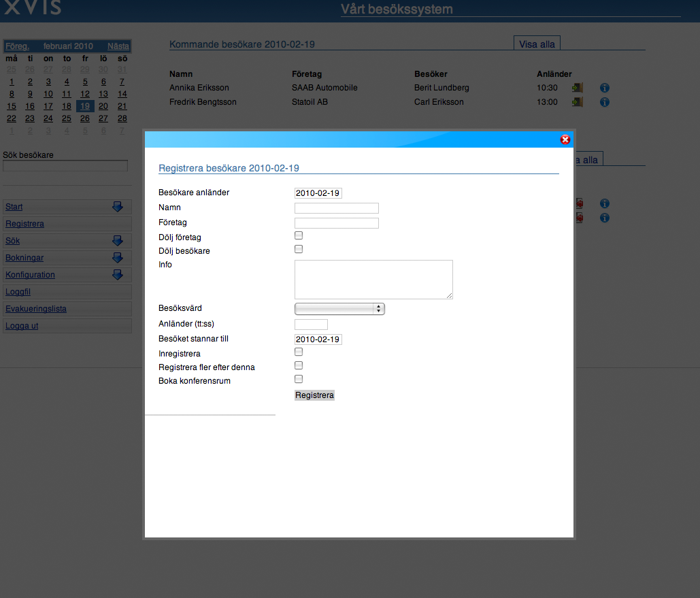Check in Fredrik Bengtsson via door icon
Screen dimensions: 700x598
pos(578,102)
